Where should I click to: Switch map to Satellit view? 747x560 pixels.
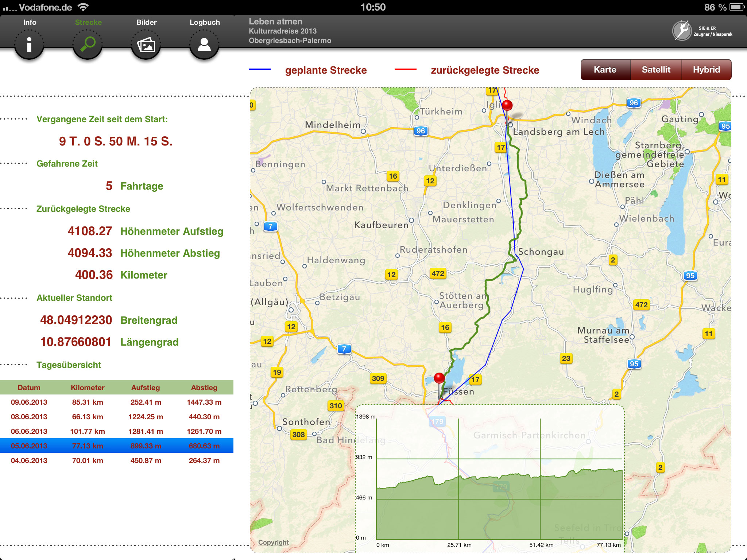click(656, 70)
